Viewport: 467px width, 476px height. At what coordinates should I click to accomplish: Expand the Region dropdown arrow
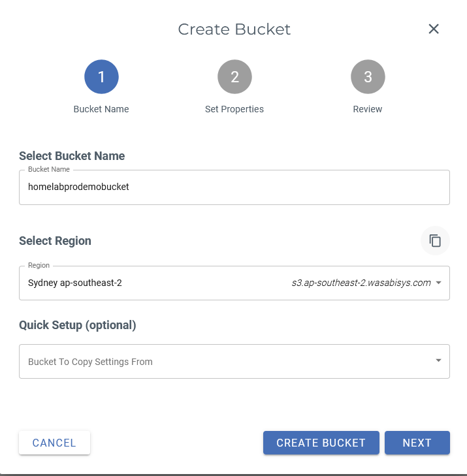click(439, 283)
